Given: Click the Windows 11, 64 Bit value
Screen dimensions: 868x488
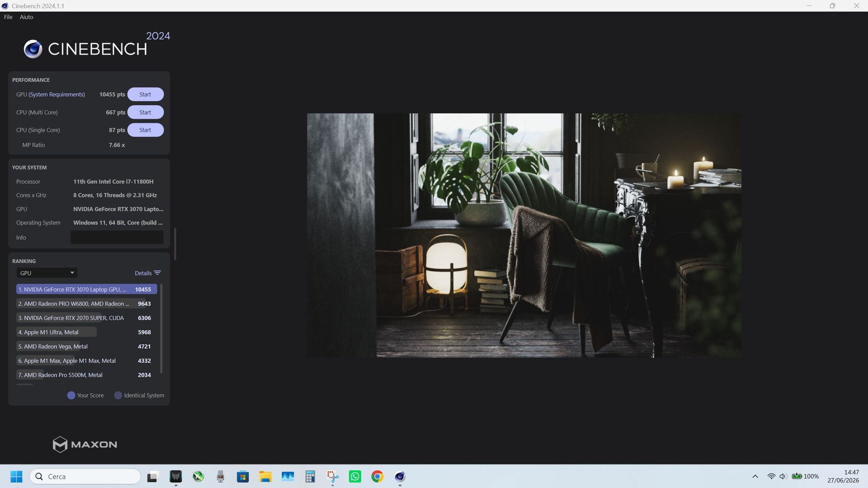Looking at the screenshot, I should [x=118, y=223].
